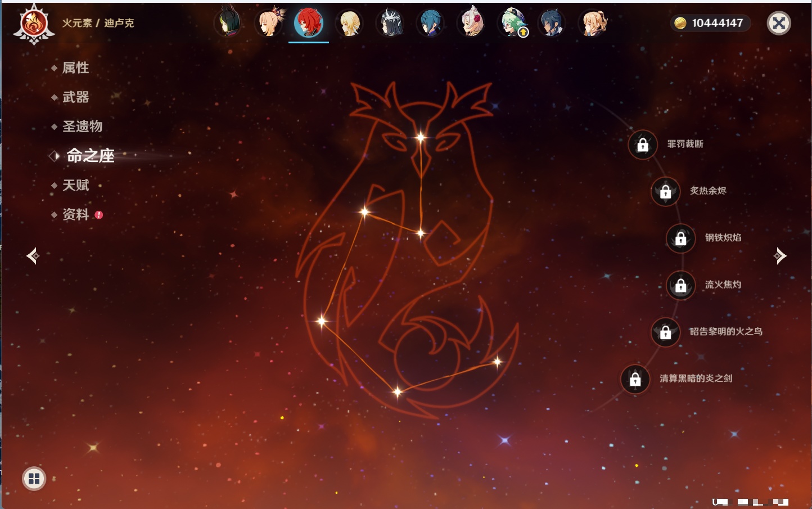The image size is (812, 509).
Task: Open locked constellation 炙热余烬 icon
Action: pyautogui.click(x=666, y=191)
